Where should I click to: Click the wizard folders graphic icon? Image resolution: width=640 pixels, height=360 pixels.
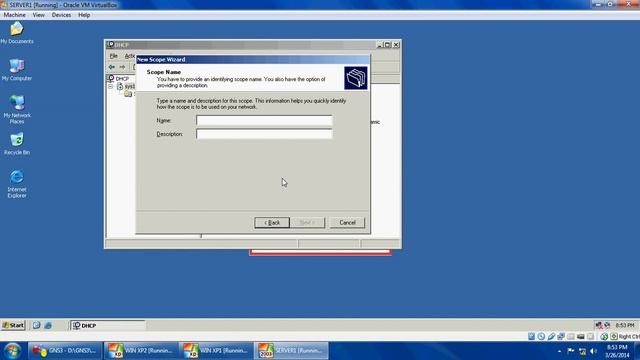(356, 78)
